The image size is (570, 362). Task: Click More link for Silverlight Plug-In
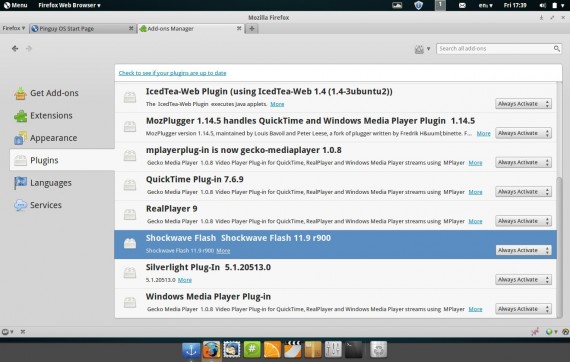click(x=185, y=280)
